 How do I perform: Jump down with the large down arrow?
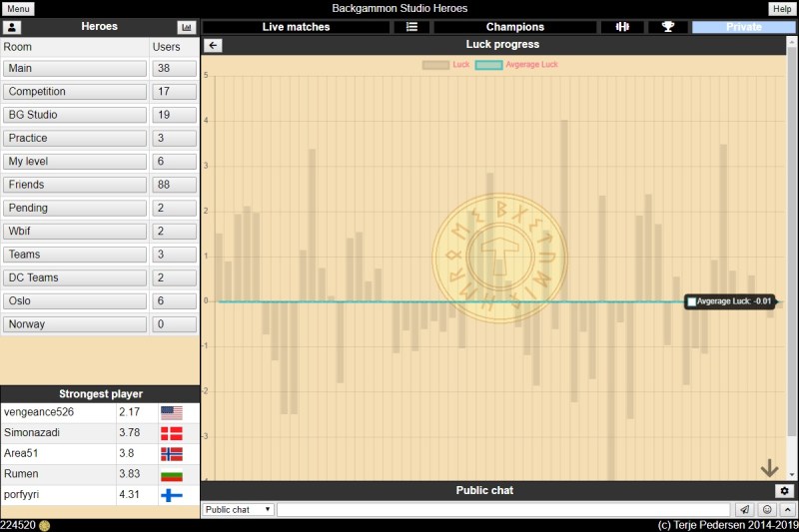(x=769, y=467)
